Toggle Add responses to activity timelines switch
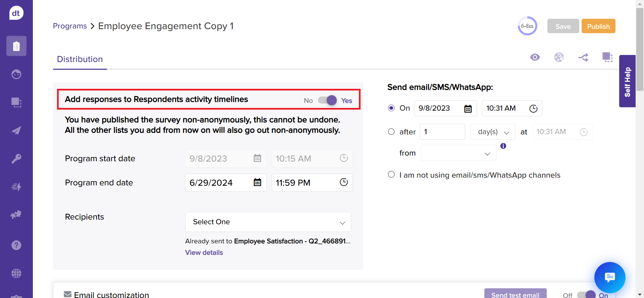Viewport: 644px width, 298px height. coord(328,100)
